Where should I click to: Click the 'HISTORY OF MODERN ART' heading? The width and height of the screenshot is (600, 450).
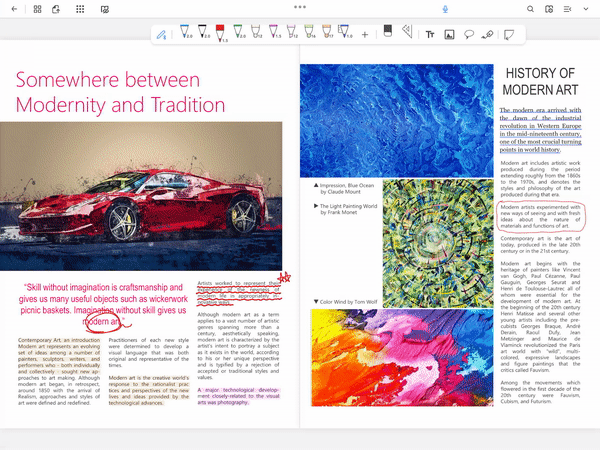pos(540,82)
